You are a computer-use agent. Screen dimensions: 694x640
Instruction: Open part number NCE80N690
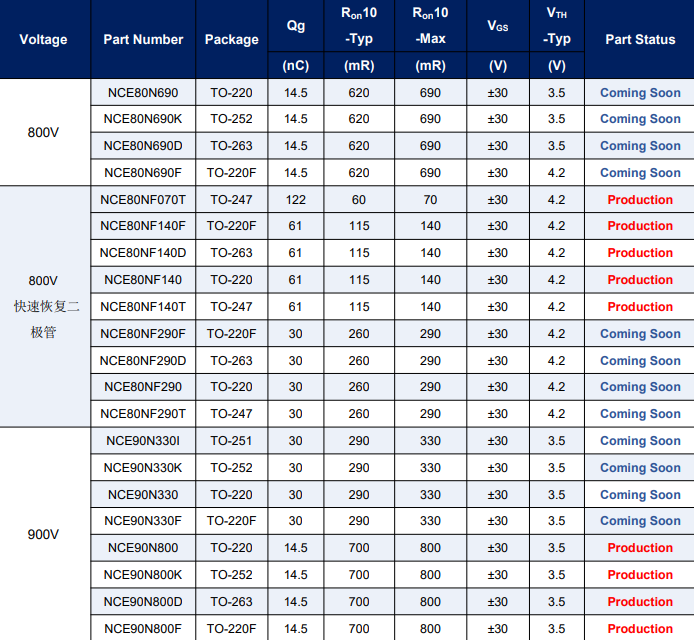pyautogui.click(x=143, y=93)
